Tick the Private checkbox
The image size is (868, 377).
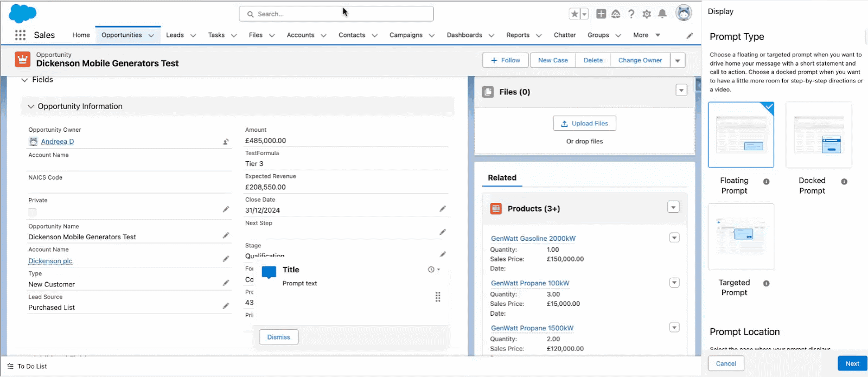[33, 212]
